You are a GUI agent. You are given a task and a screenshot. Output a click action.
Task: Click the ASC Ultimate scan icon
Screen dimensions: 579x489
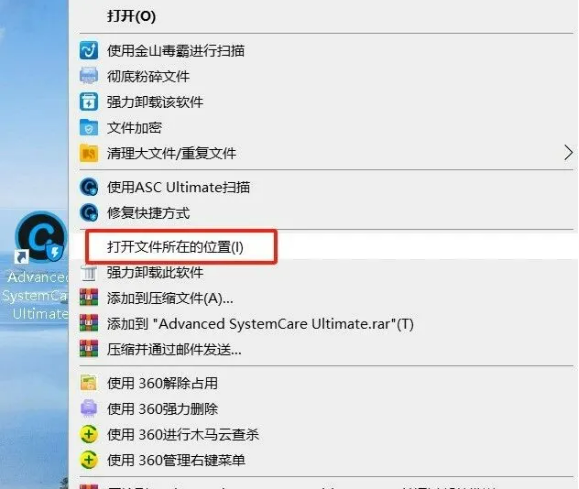coord(89,187)
